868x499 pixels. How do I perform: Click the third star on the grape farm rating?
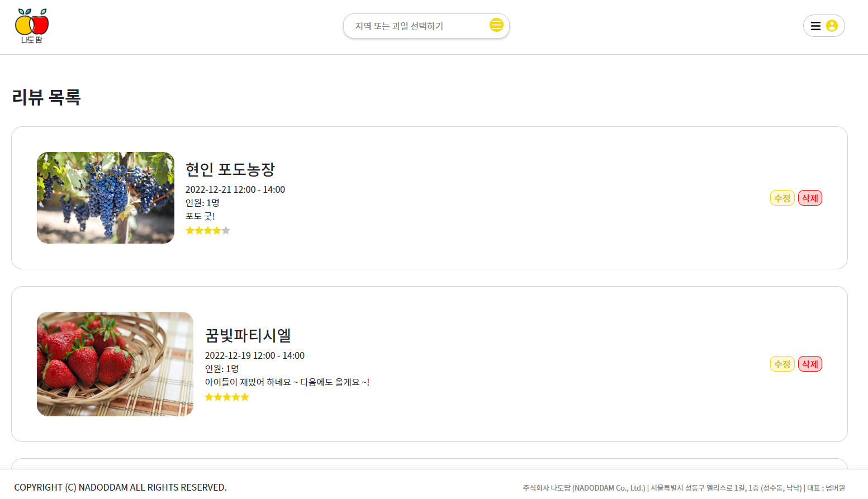[x=208, y=230]
